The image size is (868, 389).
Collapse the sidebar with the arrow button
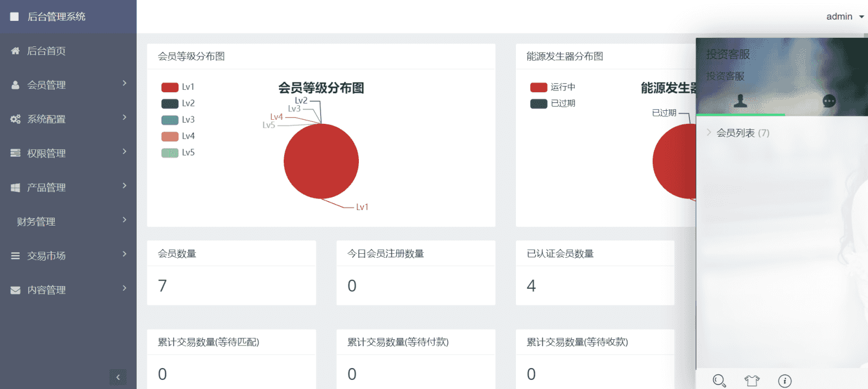[118, 377]
